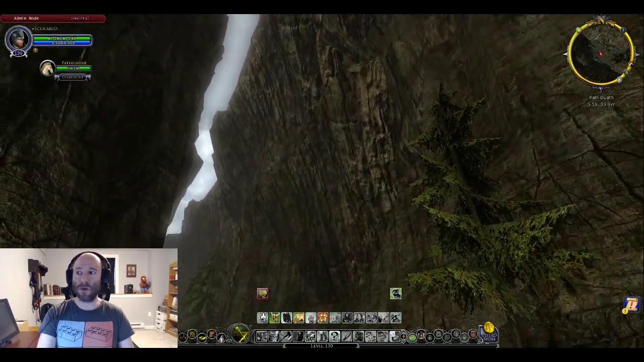Click the 5.5S, 33.9W coordinates text

click(x=601, y=105)
